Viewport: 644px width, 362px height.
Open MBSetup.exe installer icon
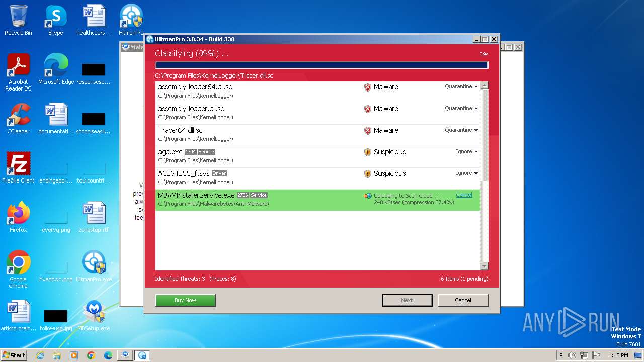click(x=94, y=316)
